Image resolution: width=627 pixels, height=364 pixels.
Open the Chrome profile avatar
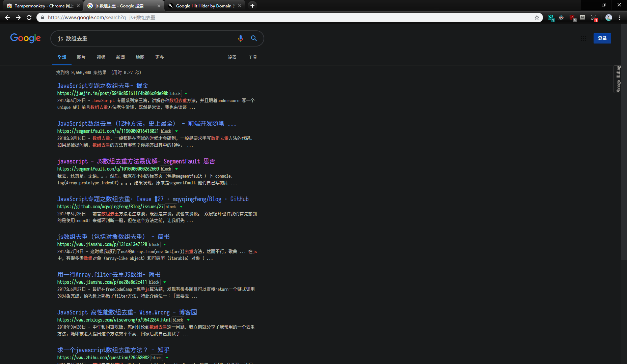coord(608,18)
